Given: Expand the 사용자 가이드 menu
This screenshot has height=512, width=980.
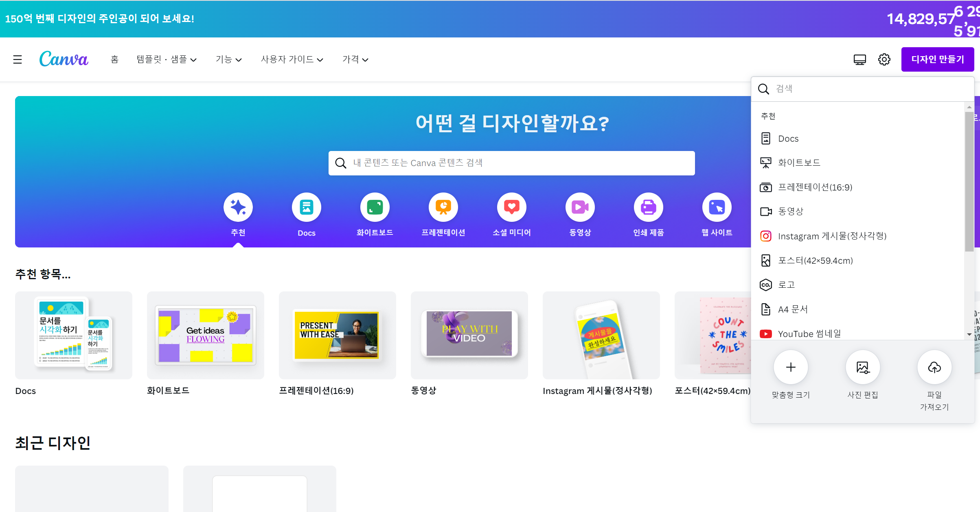Looking at the screenshot, I should coord(292,59).
